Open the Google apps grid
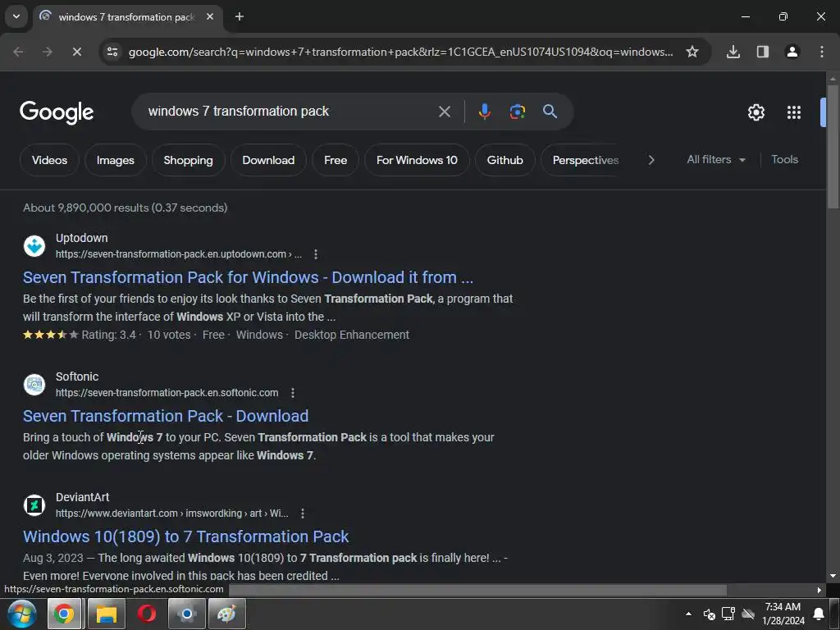 point(794,112)
